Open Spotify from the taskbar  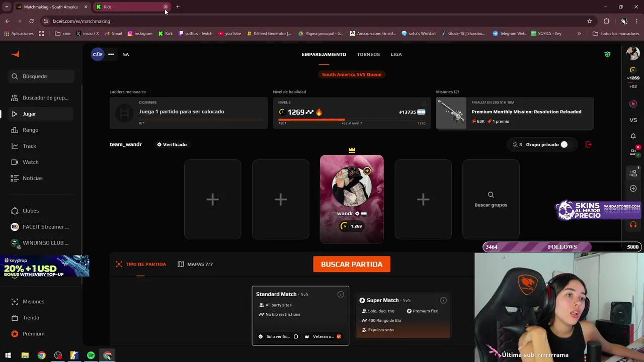coord(91,355)
